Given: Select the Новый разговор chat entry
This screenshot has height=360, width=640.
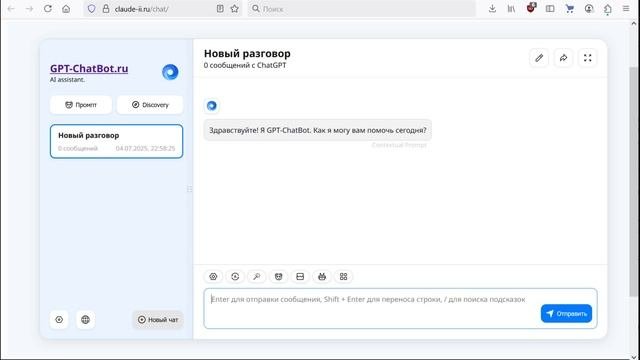Looking at the screenshot, I should click(116, 141).
